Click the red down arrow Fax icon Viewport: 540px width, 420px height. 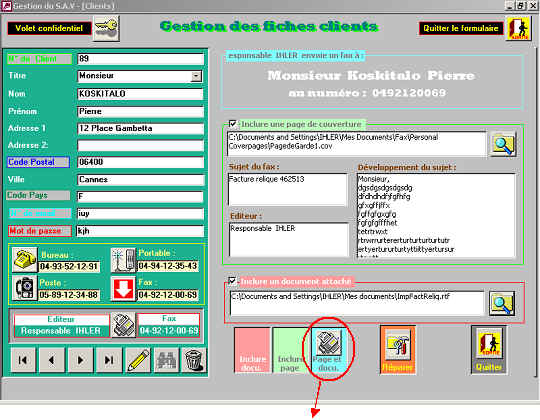click(x=123, y=288)
